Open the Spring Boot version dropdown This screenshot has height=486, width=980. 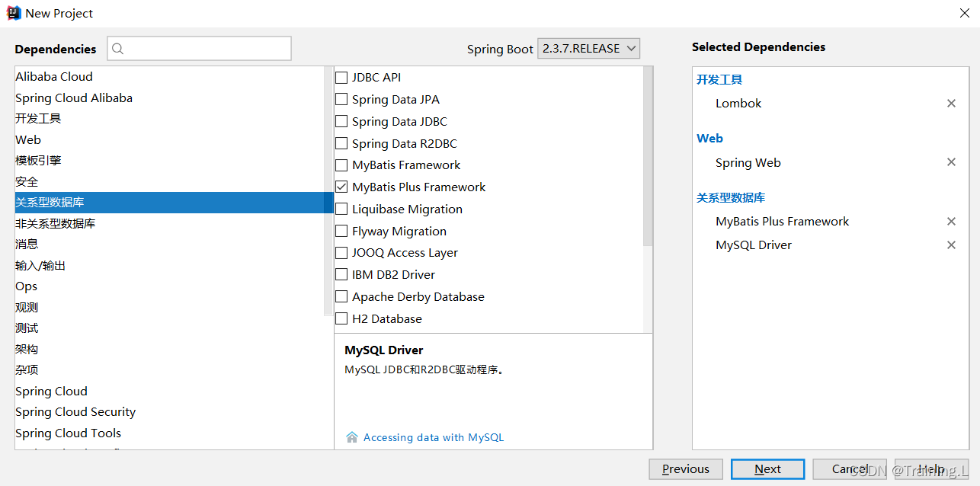click(588, 49)
